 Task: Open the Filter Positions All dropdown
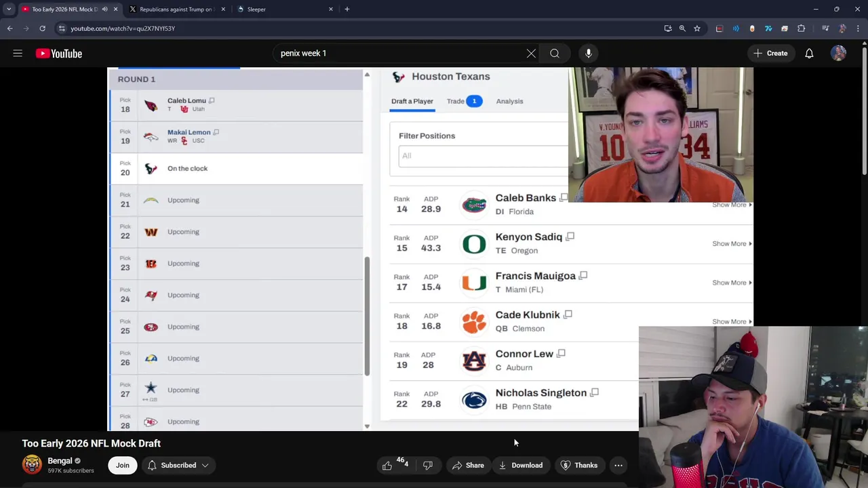pyautogui.click(x=484, y=156)
